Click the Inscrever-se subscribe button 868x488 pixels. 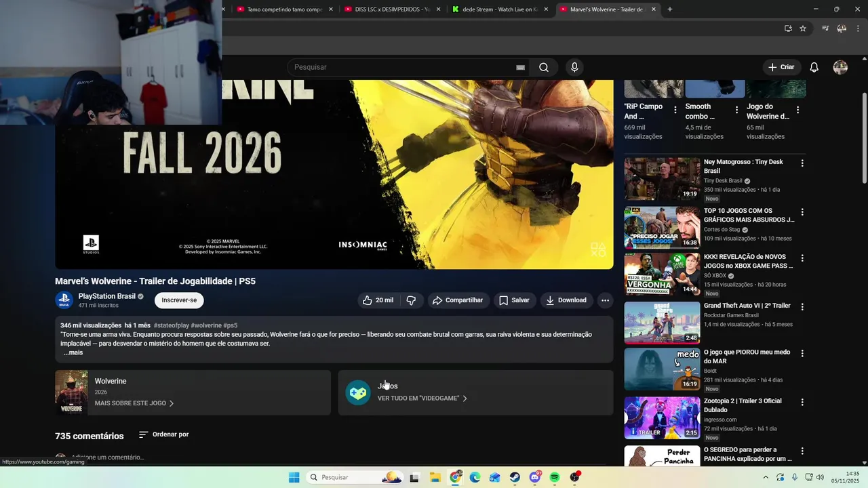tap(179, 300)
